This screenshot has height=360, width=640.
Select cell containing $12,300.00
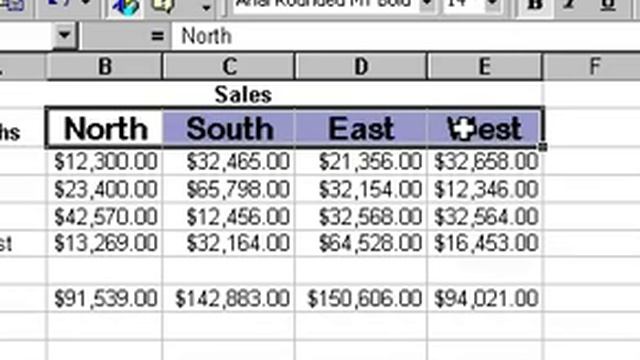pos(105,161)
